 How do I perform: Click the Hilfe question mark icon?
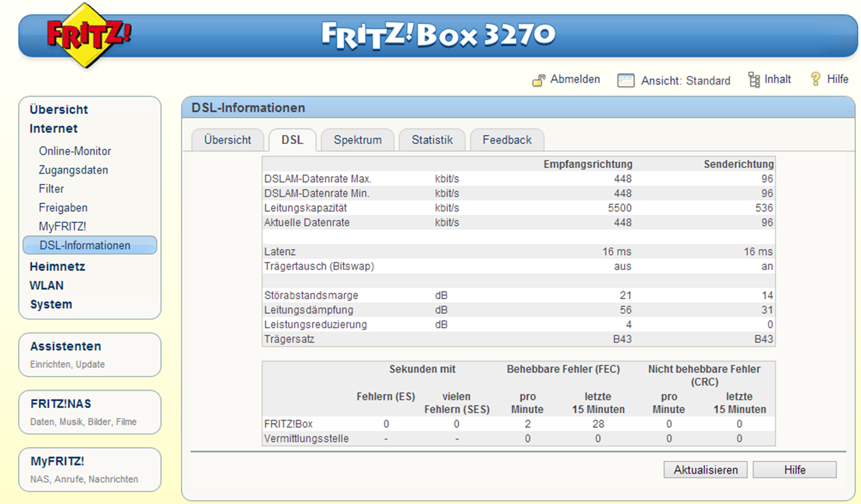point(815,79)
